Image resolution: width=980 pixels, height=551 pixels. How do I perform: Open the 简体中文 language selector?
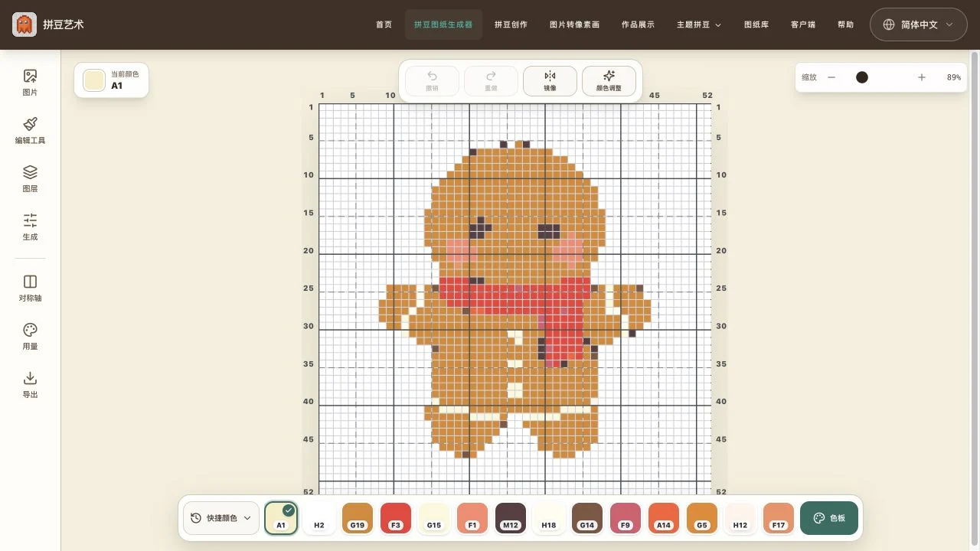[x=919, y=24]
